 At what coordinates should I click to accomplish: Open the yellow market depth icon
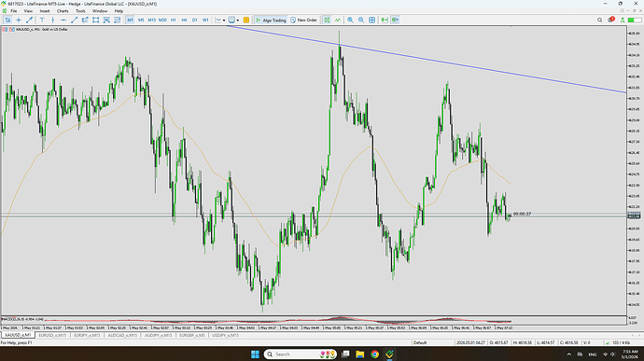pyautogui.click(x=246, y=20)
